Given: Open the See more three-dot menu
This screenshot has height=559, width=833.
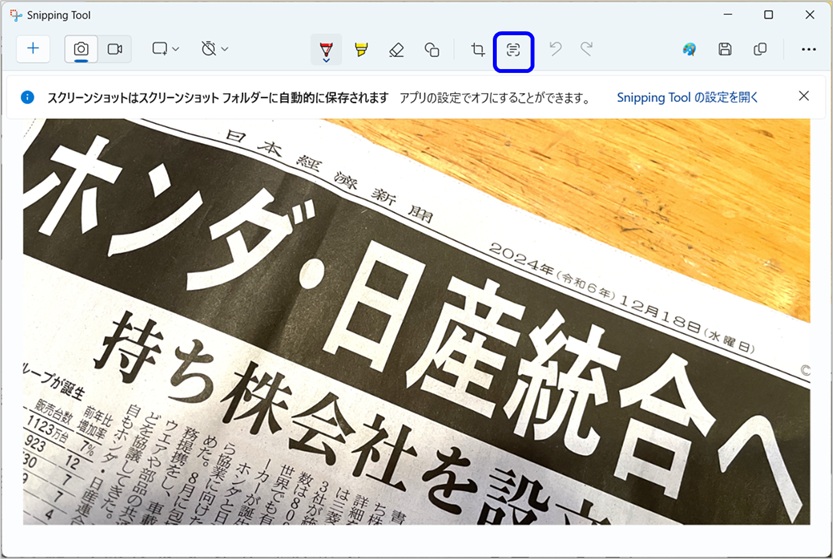Looking at the screenshot, I should tap(809, 49).
